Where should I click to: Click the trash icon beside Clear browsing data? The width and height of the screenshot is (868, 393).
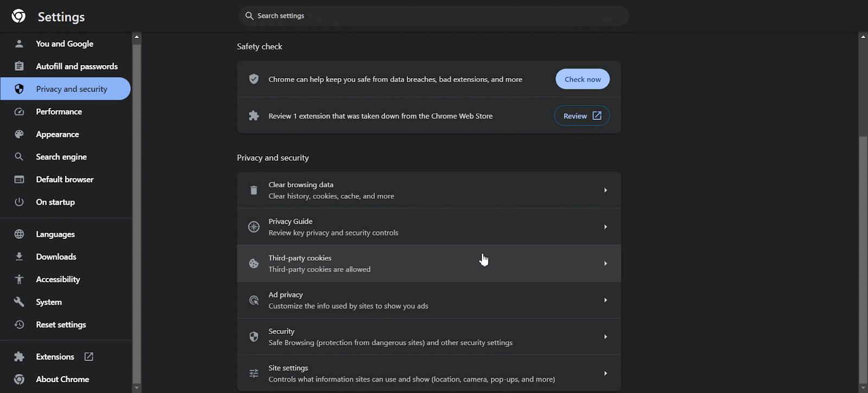pos(253,190)
